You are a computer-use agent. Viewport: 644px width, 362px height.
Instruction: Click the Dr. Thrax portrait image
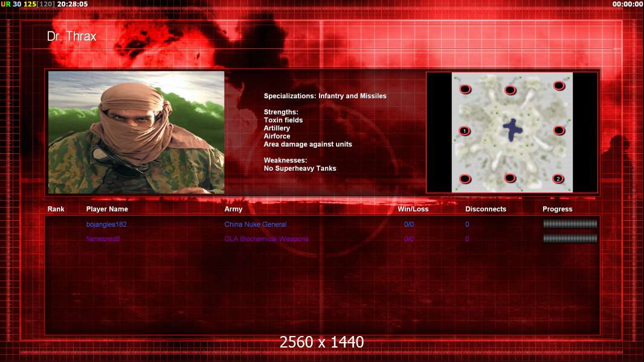[137, 132]
